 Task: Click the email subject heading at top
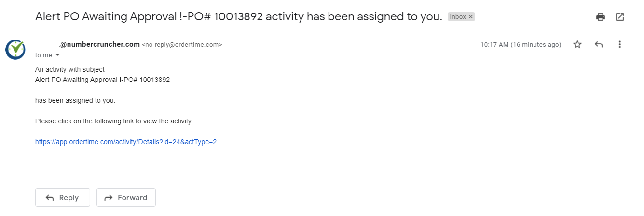coord(239,16)
